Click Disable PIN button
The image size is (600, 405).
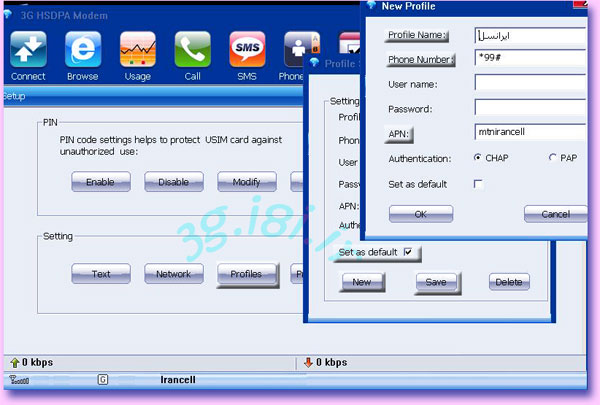pyautogui.click(x=174, y=182)
